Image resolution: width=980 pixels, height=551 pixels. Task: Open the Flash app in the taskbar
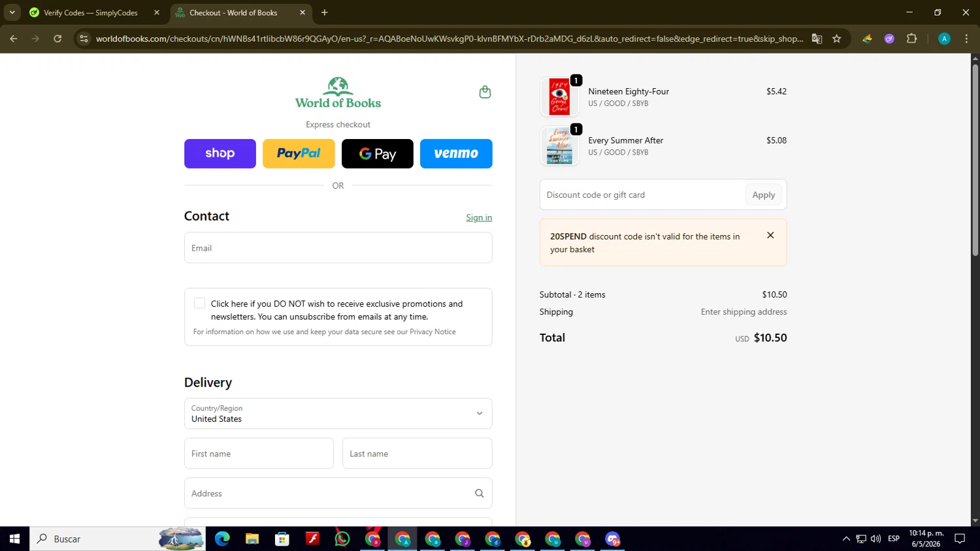(312, 539)
